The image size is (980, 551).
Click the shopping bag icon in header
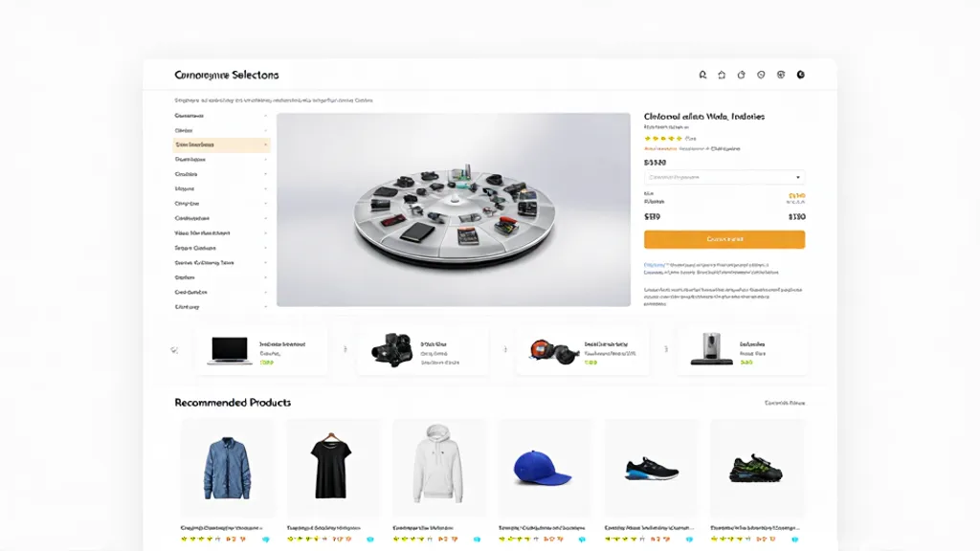coord(742,75)
